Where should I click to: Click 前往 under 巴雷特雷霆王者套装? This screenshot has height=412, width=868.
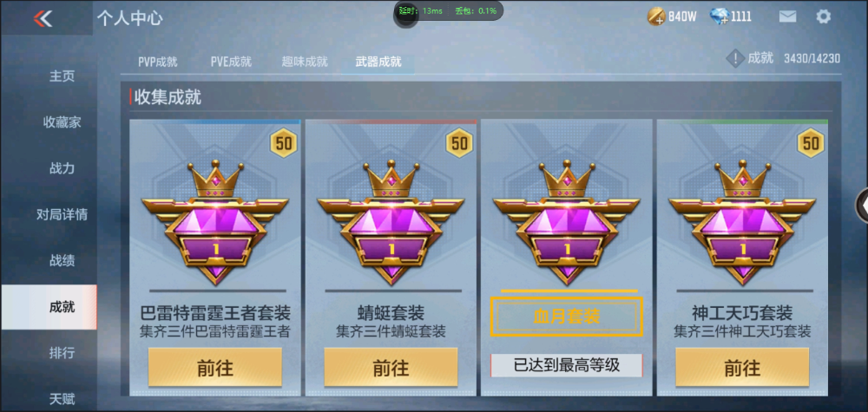pos(214,367)
